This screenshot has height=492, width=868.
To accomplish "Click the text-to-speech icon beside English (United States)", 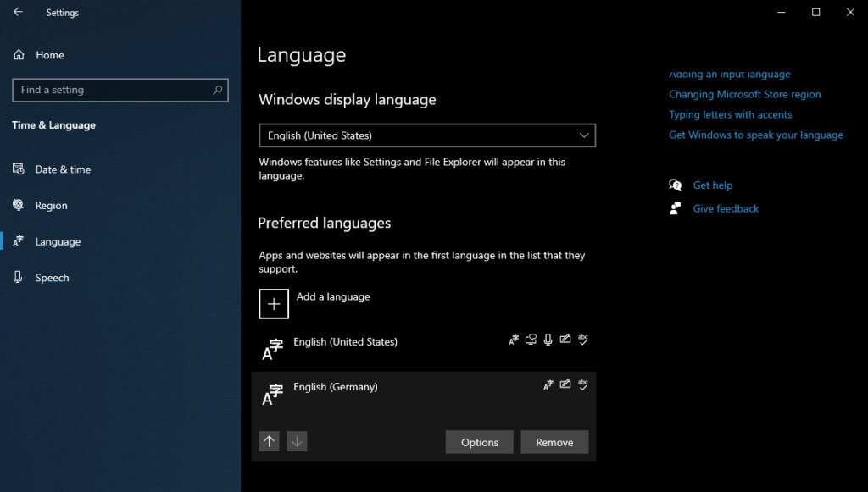I will click(x=531, y=339).
